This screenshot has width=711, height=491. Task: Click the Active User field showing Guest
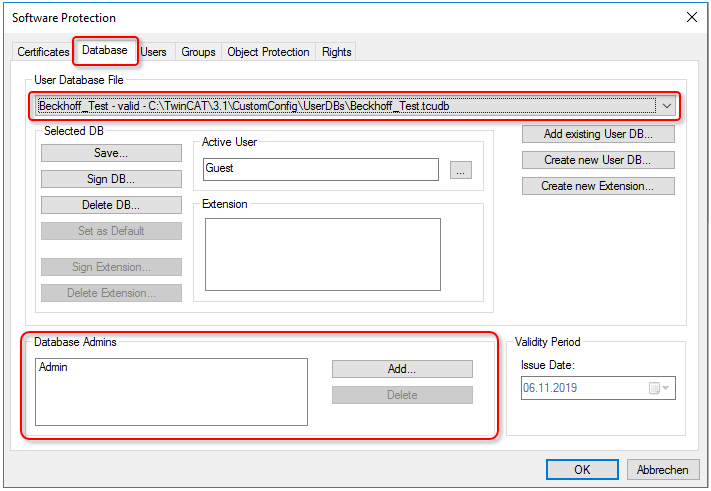(321, 169)
